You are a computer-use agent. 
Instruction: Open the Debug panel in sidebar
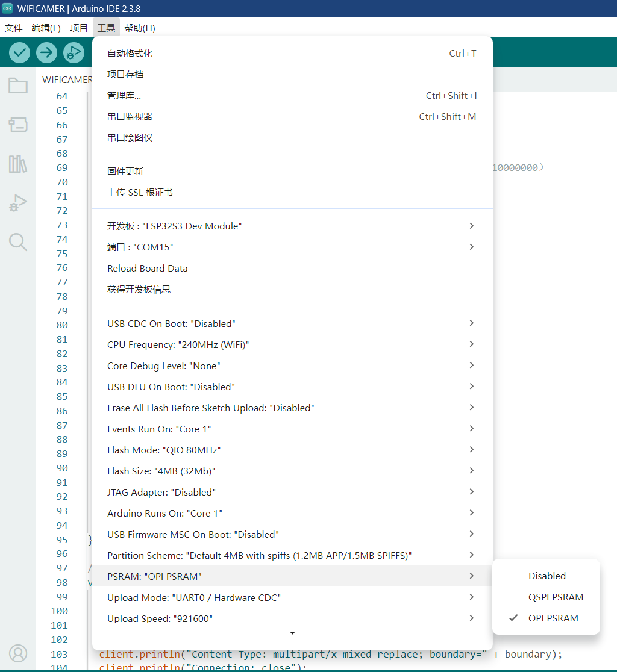[x=18, y=203]
